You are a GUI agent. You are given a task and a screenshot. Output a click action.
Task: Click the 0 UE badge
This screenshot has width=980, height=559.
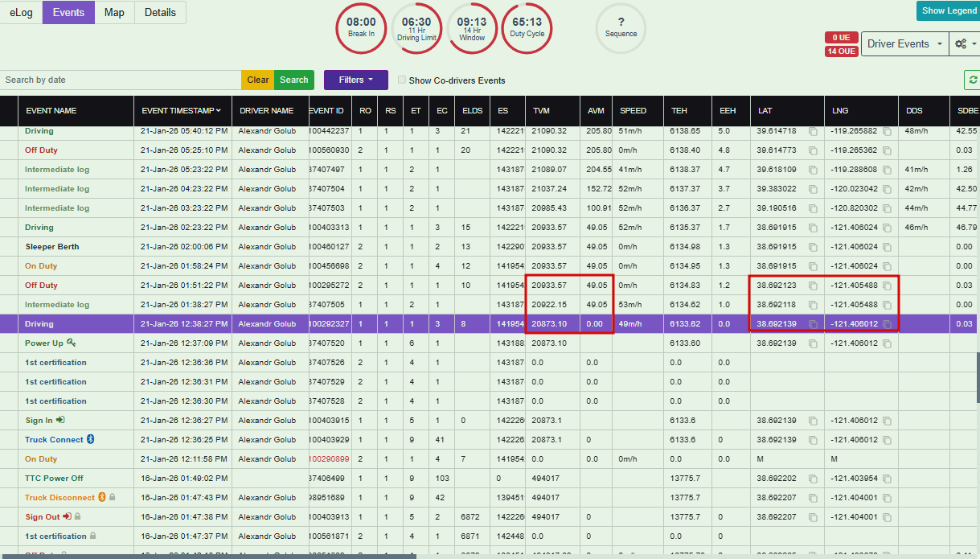(x=841, y=38)
